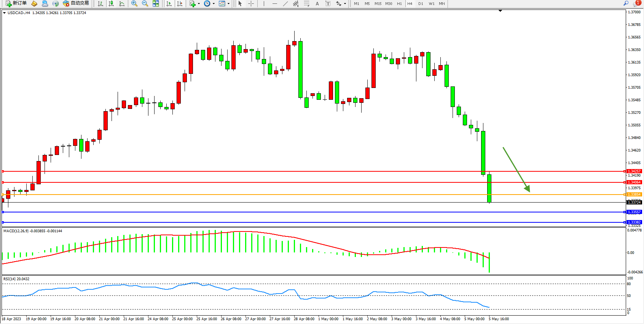Switch to the D1 timeframe
This screenshot has height=324, width=644.
tap(421, 3)
